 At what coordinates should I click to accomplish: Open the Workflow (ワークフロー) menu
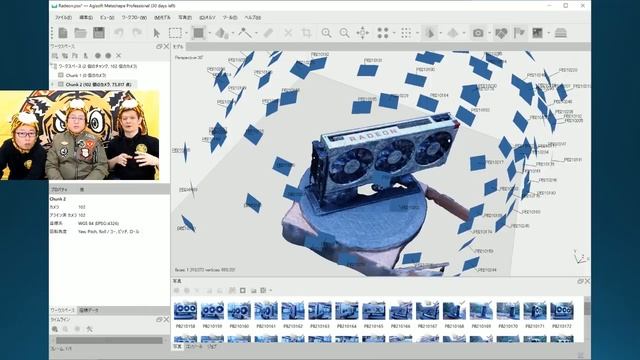(134, 18)
